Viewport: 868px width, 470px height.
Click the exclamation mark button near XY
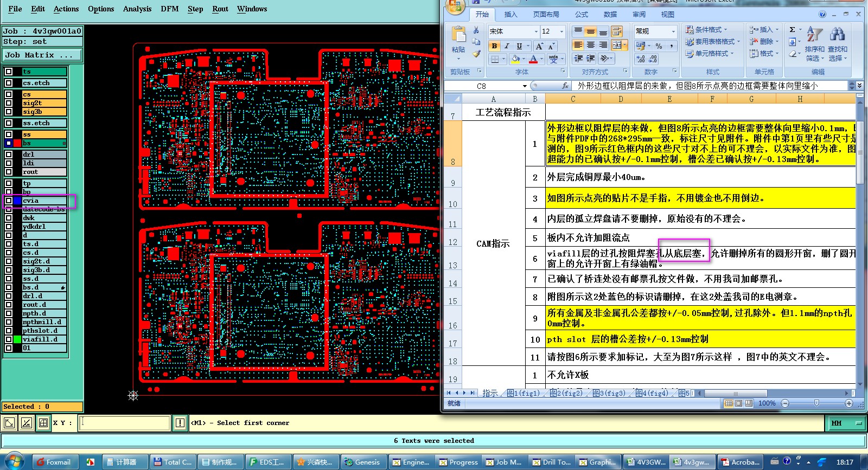pyautogui.click(x=180, y=423)
